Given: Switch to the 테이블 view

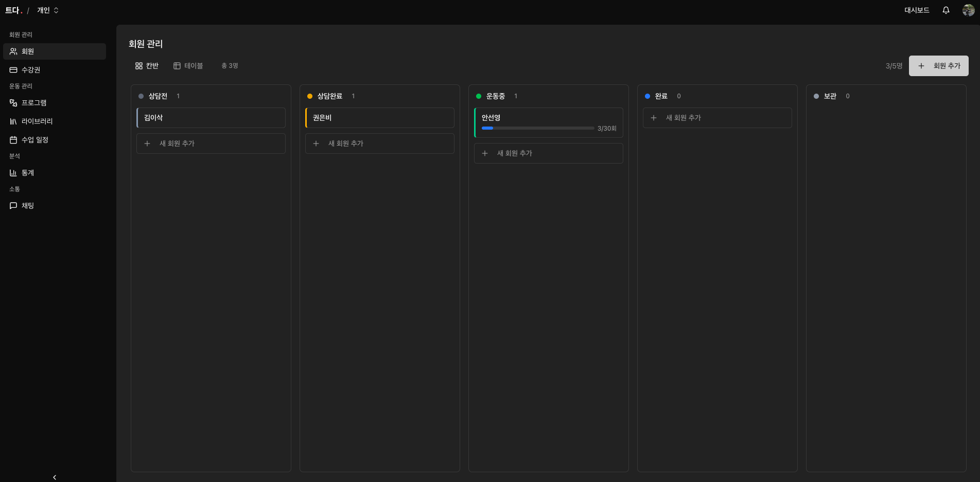Looking at the screenshot, I should coord(188,66).
